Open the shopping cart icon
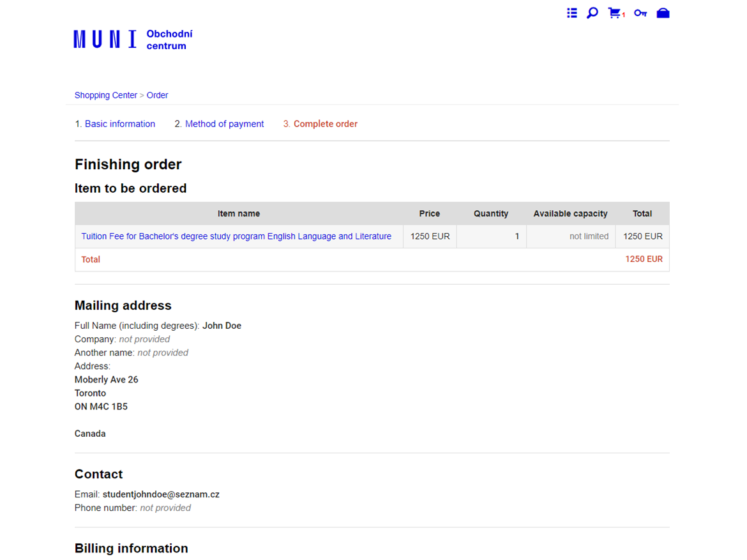This screenshot has width=747, height=560. [615, 13]
